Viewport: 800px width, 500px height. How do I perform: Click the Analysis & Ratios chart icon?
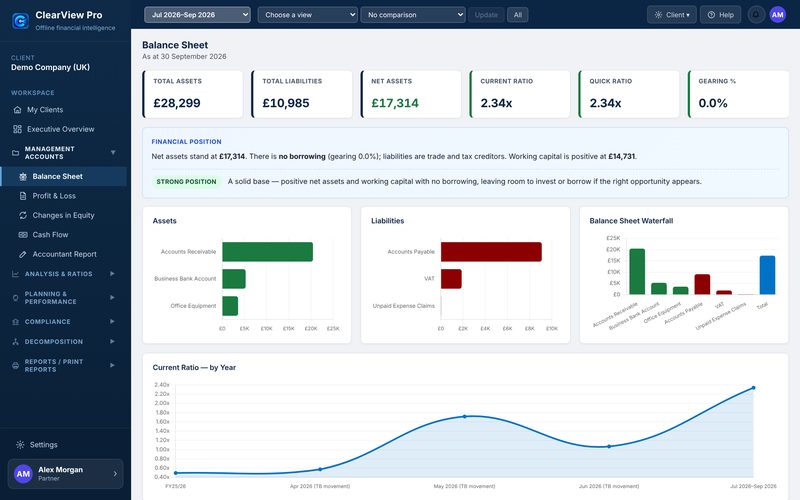15,274
